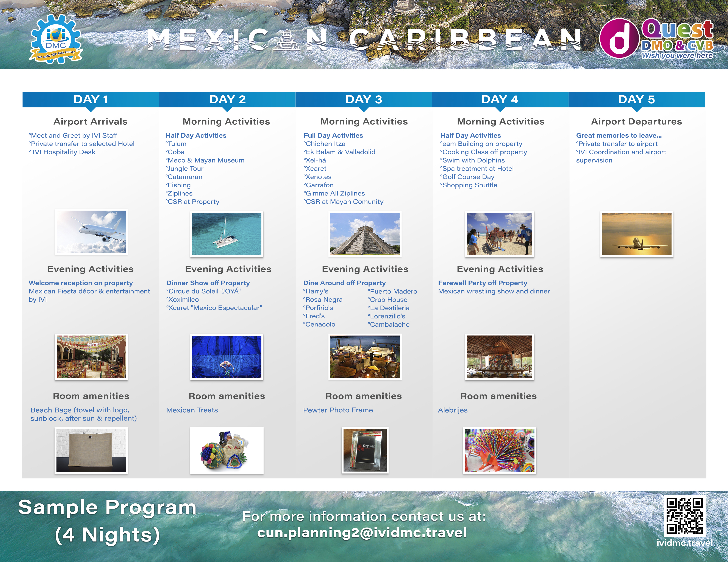Click the Mexican fiesta décor photo
This screenshot has height=562, width=728.
[91, 357]
